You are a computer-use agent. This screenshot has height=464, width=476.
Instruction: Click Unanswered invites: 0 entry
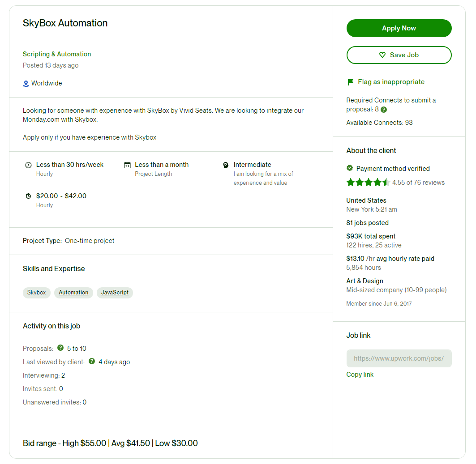click(55, 402)
